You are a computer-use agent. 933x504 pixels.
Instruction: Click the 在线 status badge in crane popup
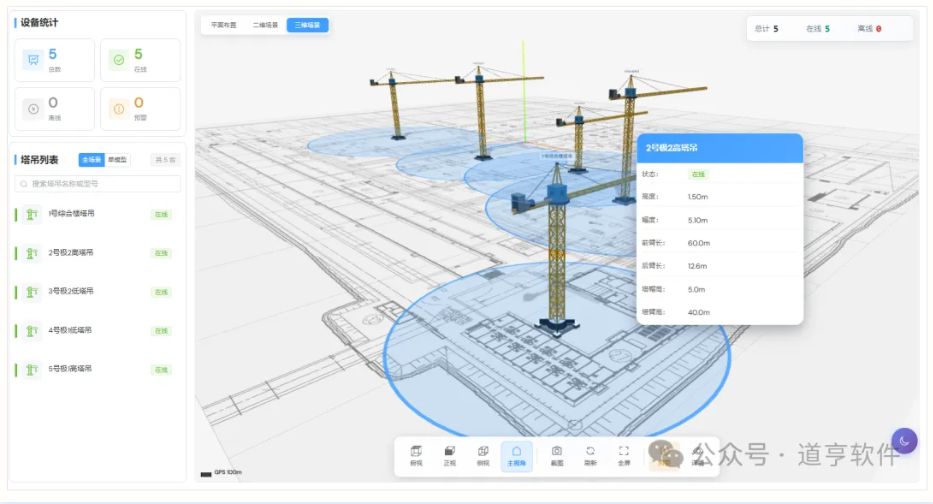(x=699, y=174)
